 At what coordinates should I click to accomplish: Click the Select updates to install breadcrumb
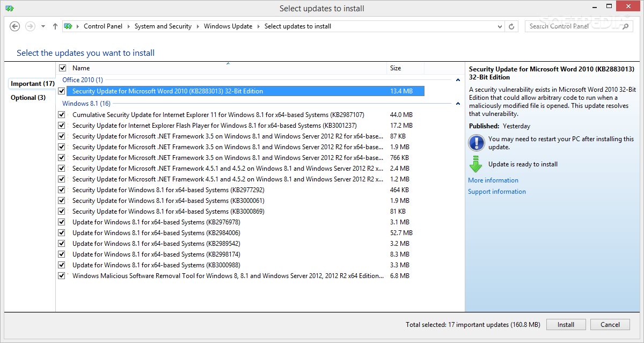(x=298, y=26)
